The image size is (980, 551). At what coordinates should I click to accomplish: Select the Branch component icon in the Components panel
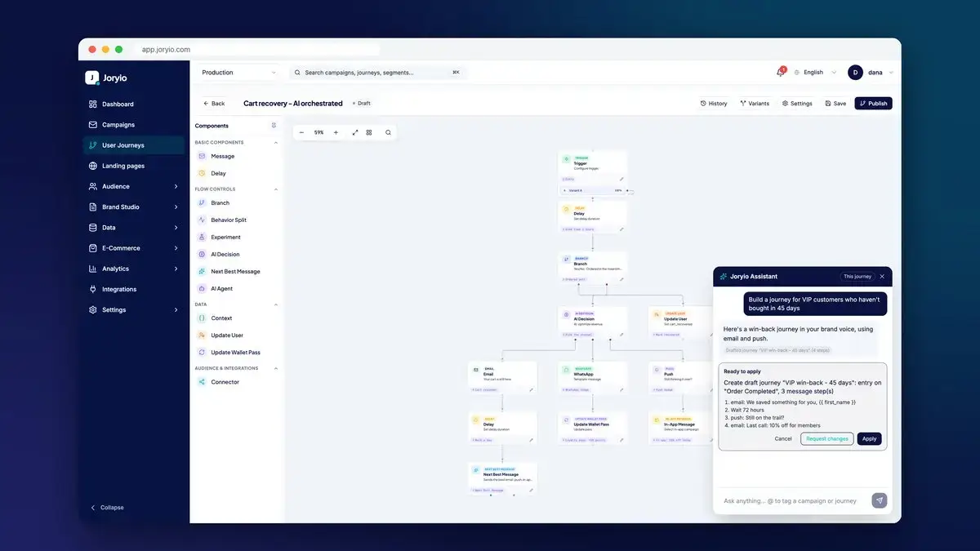202,202
